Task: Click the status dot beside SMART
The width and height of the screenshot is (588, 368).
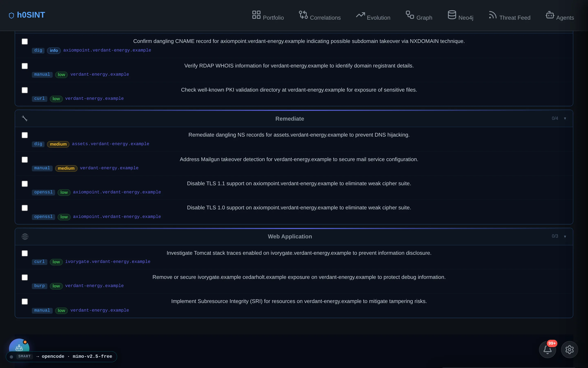Action: (x=11, y=357)
